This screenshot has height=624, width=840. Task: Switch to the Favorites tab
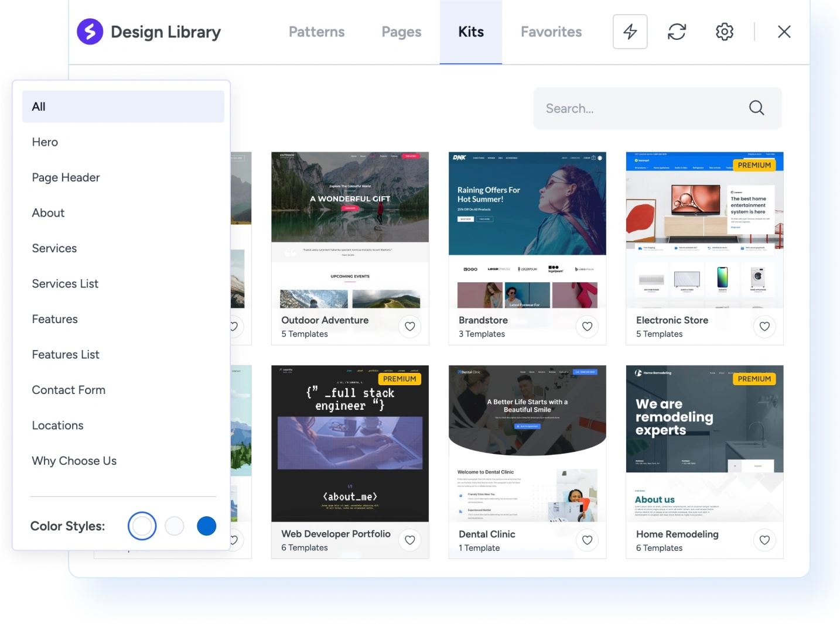coord(551,32)
